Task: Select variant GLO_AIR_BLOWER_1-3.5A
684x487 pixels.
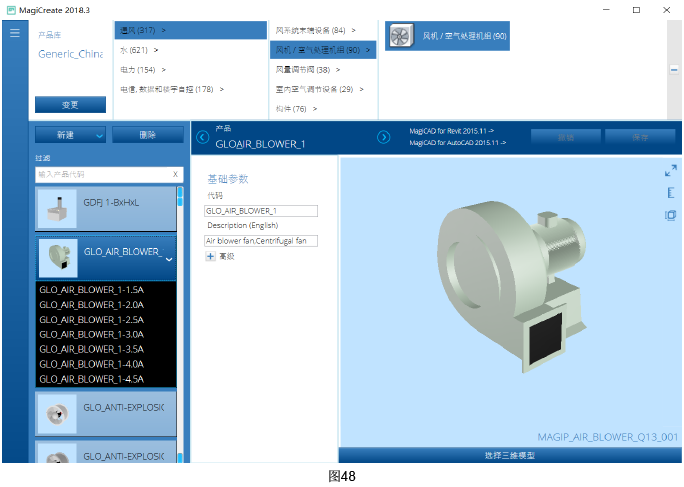Action: pyautogui.click(x=92, y=349)
